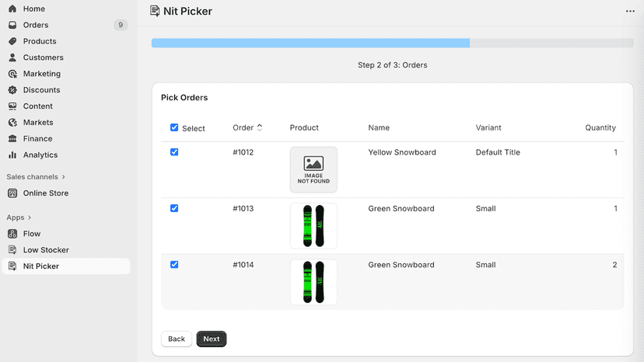Sort by Order column arrows
644x362 pixels.
click(x=260, y=127)
